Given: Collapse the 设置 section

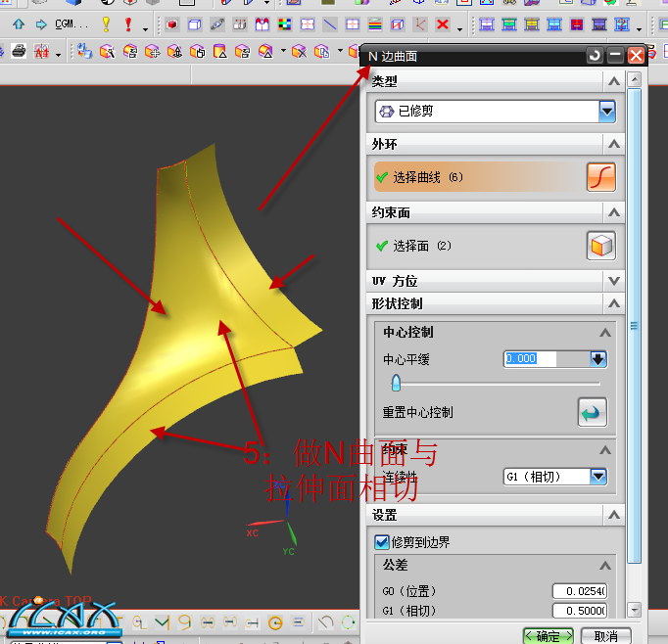Looking at the screenshot, I should pos(614,515).
